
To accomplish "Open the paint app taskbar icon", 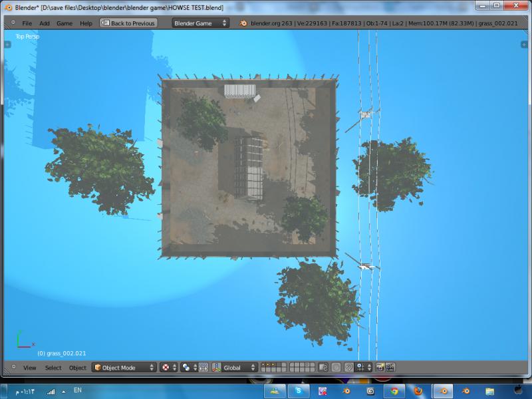I will pyautogui.click(x=323, y=391).
